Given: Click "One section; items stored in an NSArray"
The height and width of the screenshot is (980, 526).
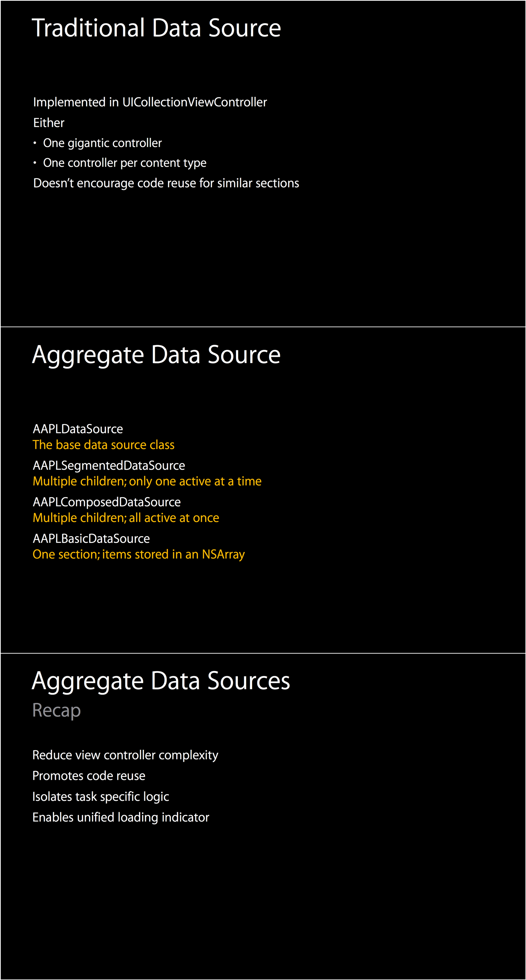Looking at the screenshot, I should (139, 555).
